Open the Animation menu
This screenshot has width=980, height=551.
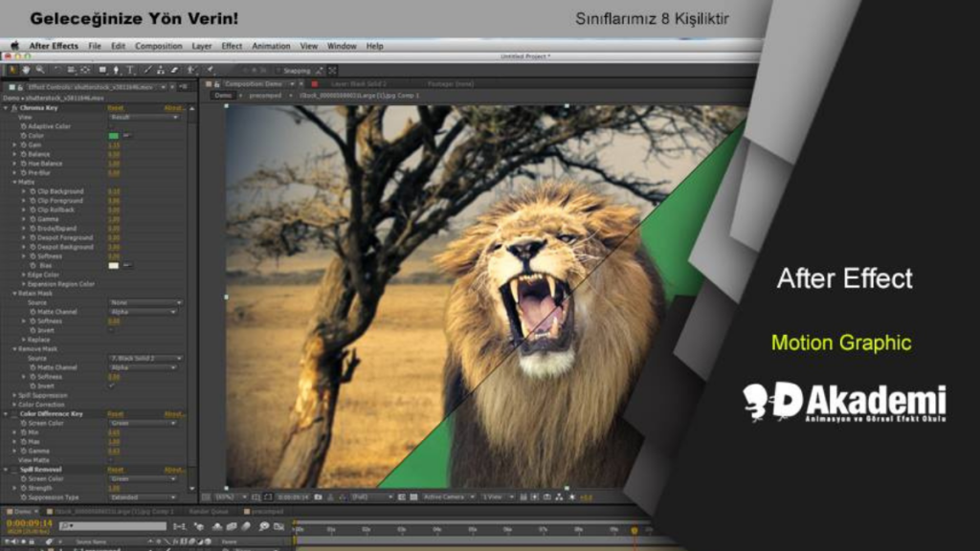tap(271, 46)
